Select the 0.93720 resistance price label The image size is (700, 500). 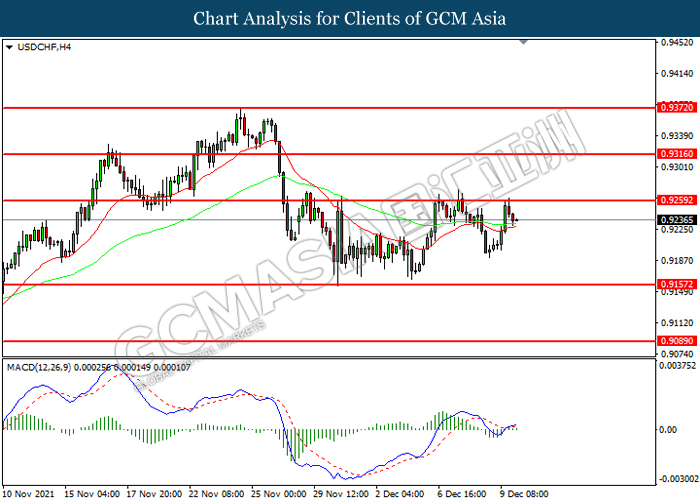click(x=677, y=107)
